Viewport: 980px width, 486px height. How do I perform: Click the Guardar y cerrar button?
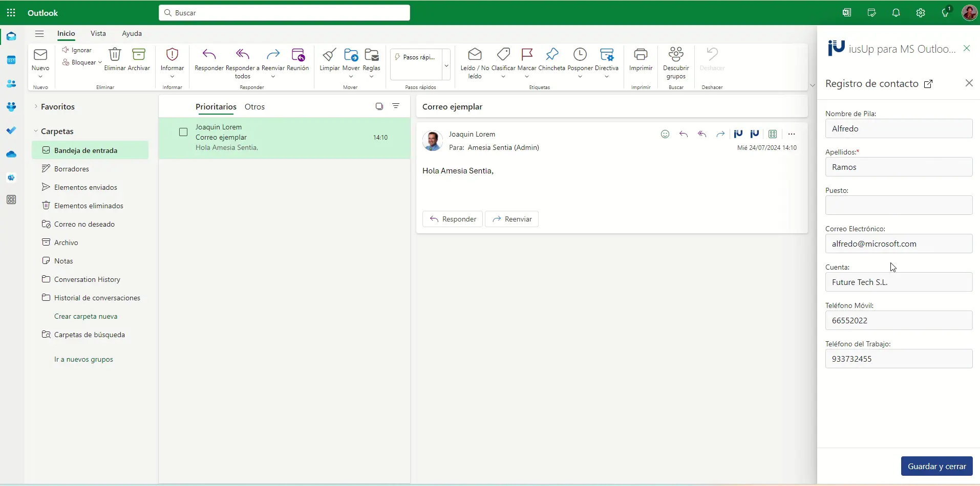pos(936,466)
